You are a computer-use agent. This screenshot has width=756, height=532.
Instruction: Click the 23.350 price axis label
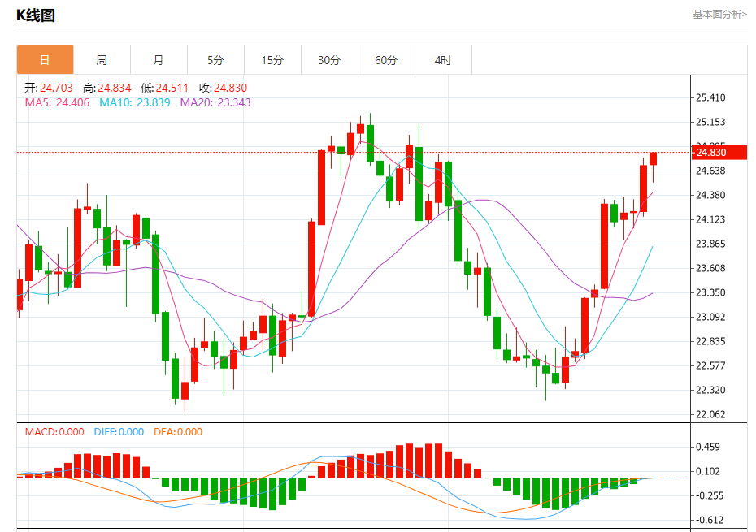pyautogui.click(x=710, y=292)
